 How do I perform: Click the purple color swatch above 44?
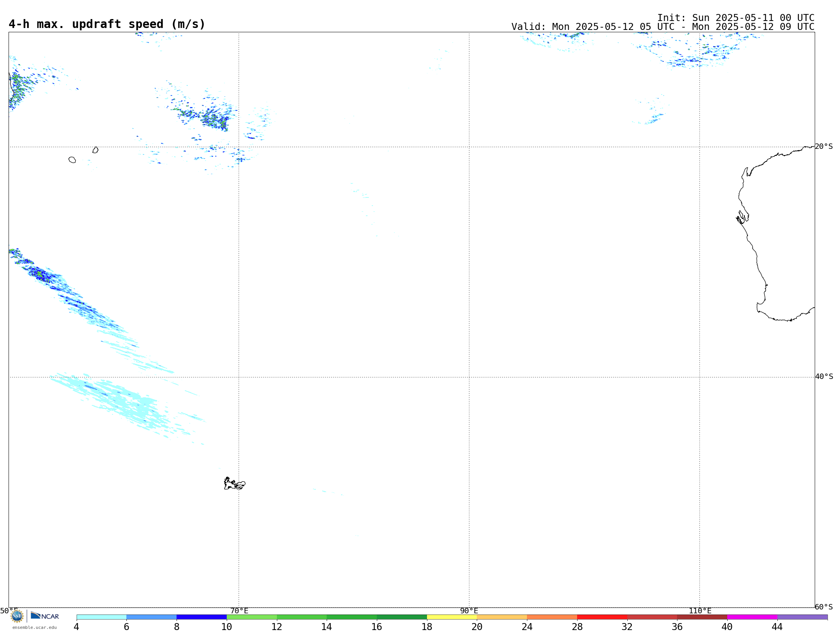pos(802,617)
